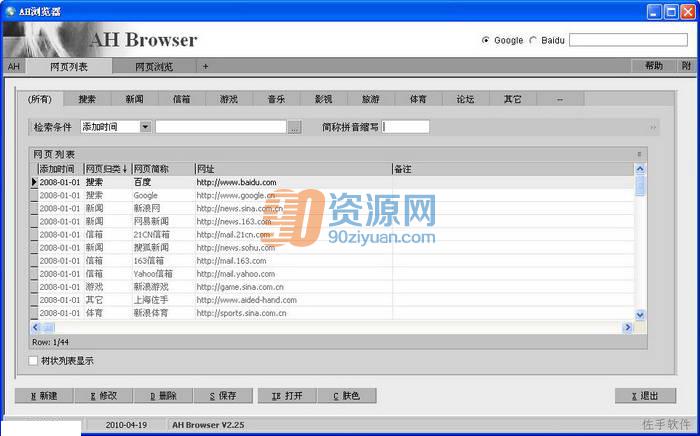Click the row indicator arrow for 百度
The height and width of the screenshot is (436, 700).
click(x=34, y=183)
